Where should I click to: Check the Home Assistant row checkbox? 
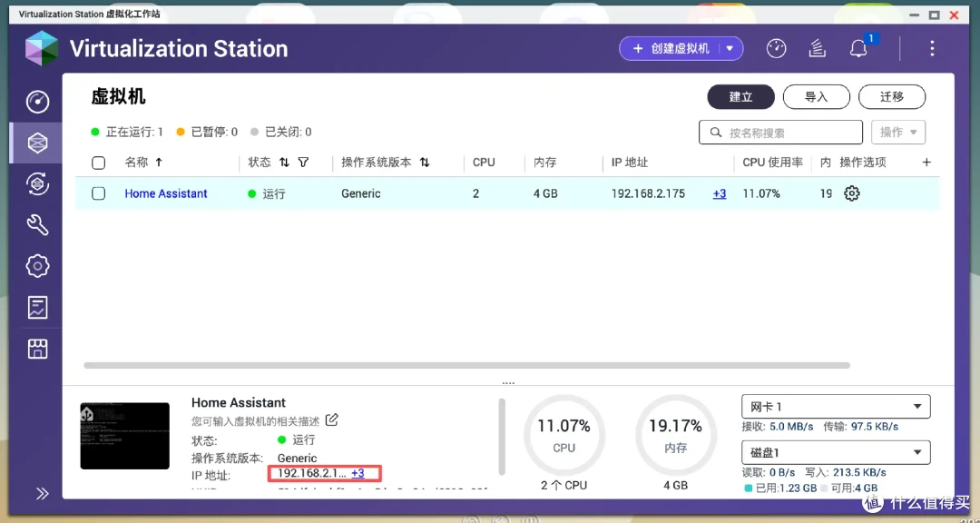coord(98,193)
